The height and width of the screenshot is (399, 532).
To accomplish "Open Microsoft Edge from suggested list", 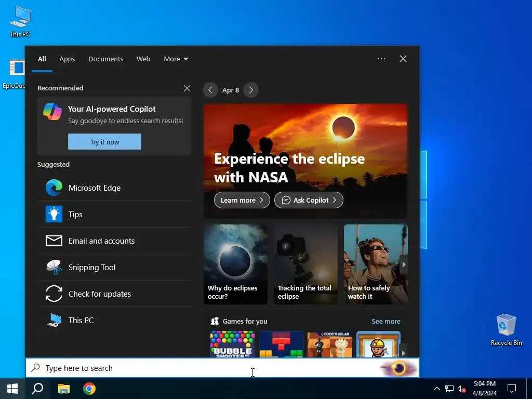I will [114, 188].
